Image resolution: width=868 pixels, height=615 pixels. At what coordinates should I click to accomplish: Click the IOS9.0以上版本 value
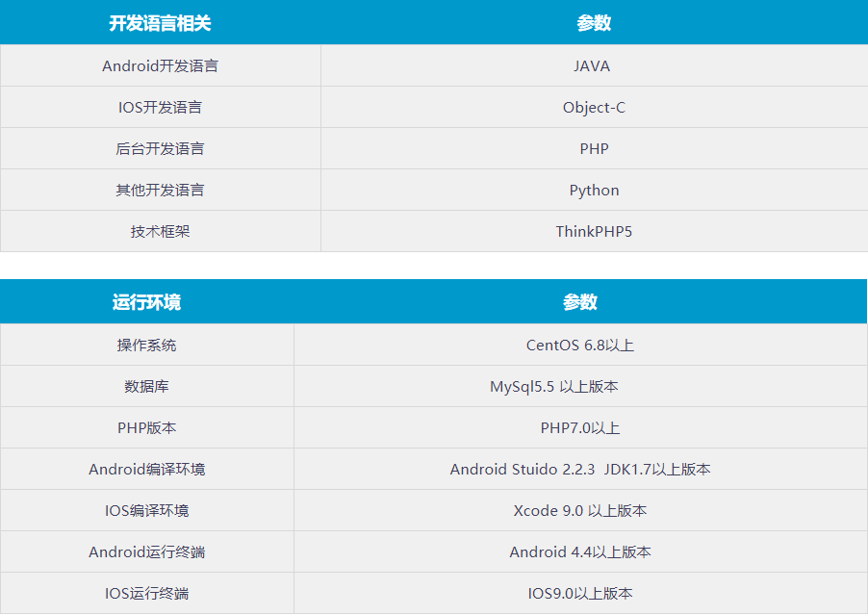click(x=580, y=594)
